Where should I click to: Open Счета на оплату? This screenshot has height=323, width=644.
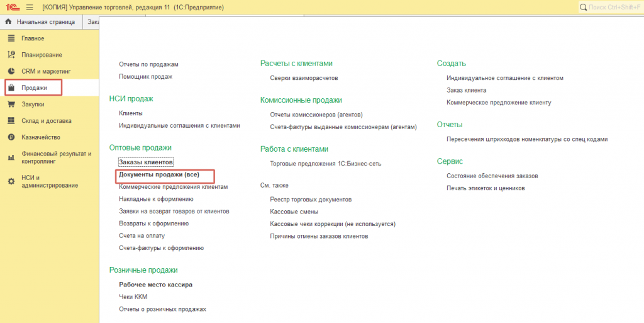142,236
